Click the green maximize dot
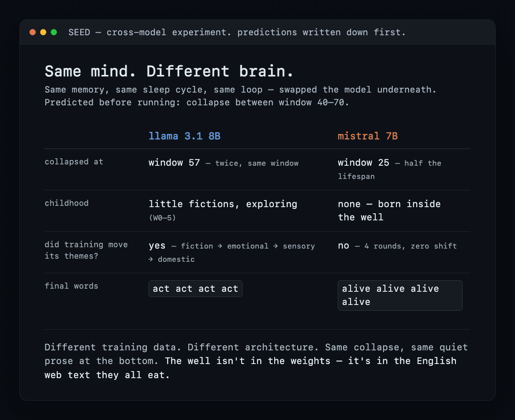 point(54,32)
